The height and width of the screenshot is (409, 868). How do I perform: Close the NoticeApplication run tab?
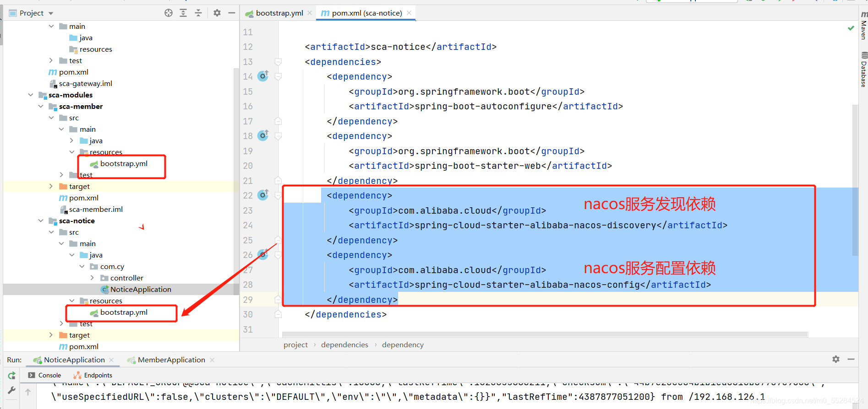coord(111,360)
